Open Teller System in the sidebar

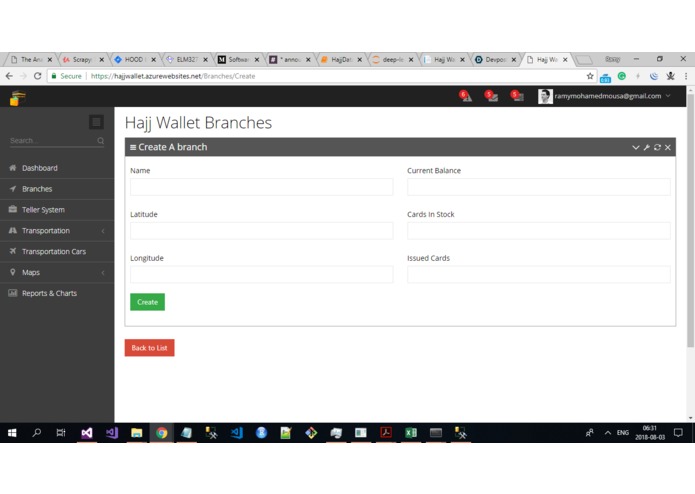pos(57,210)
